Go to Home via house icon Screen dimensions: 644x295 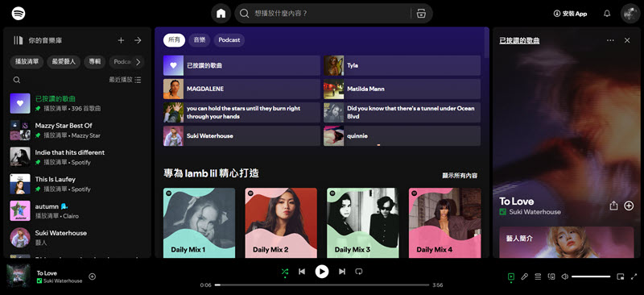[x=221, y=14]
